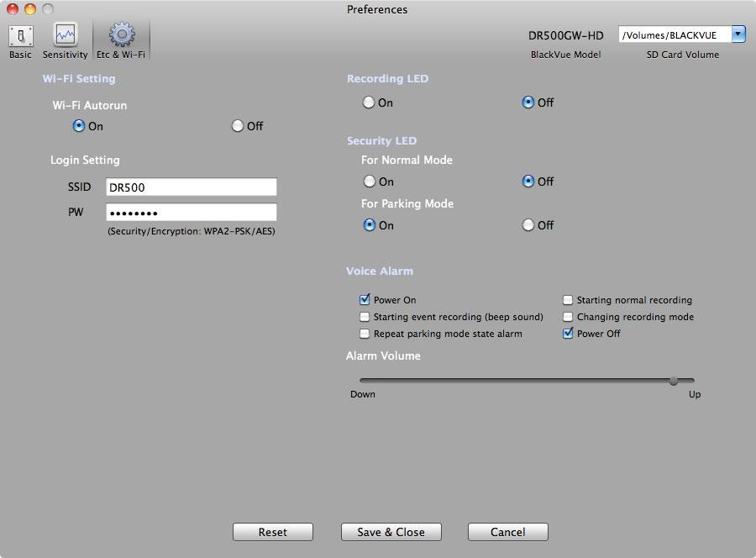Click the Reset button

[x=273, y=532]
